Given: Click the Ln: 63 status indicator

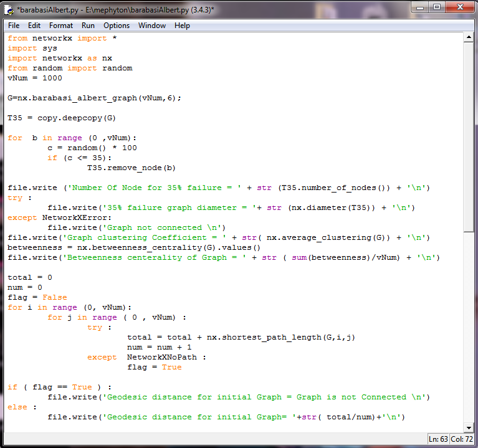Looking at the screenshot, I should pyautogui.click(x=437, y=439).
